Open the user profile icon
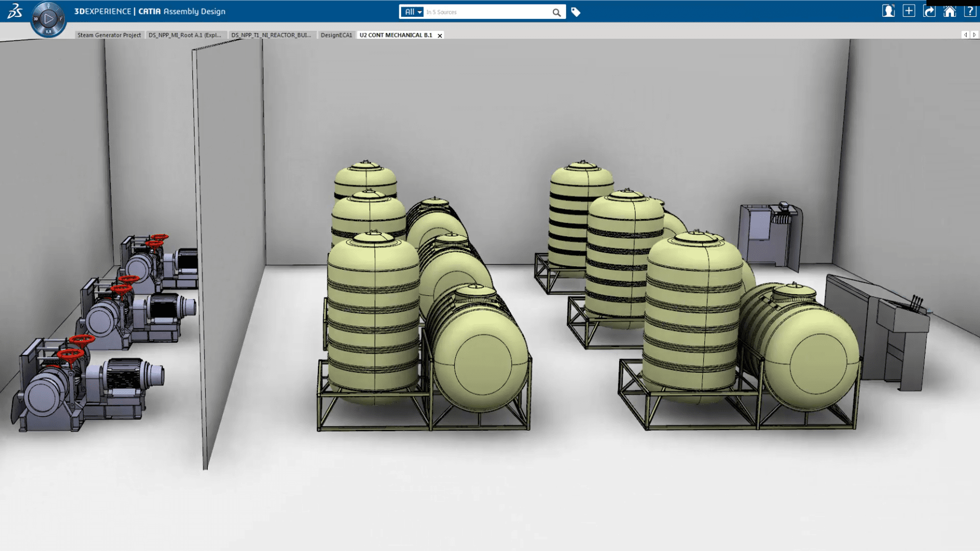 tap(888, 11)
